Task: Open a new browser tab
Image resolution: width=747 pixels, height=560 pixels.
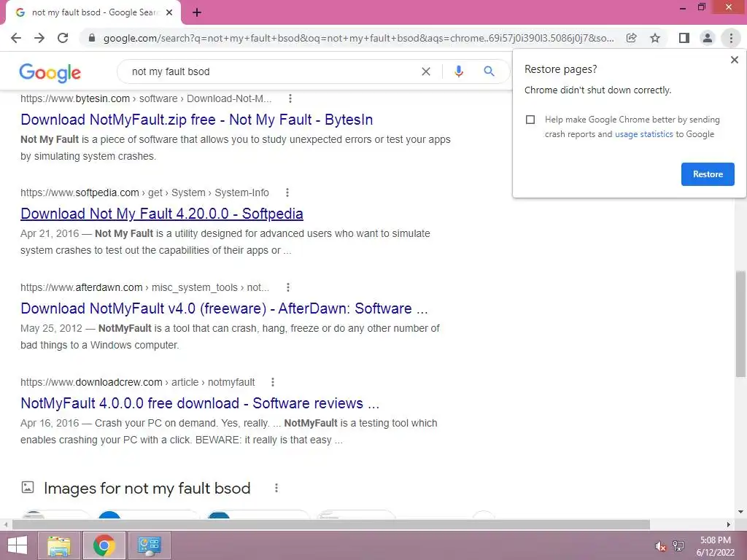Action: tap(197, 13)
